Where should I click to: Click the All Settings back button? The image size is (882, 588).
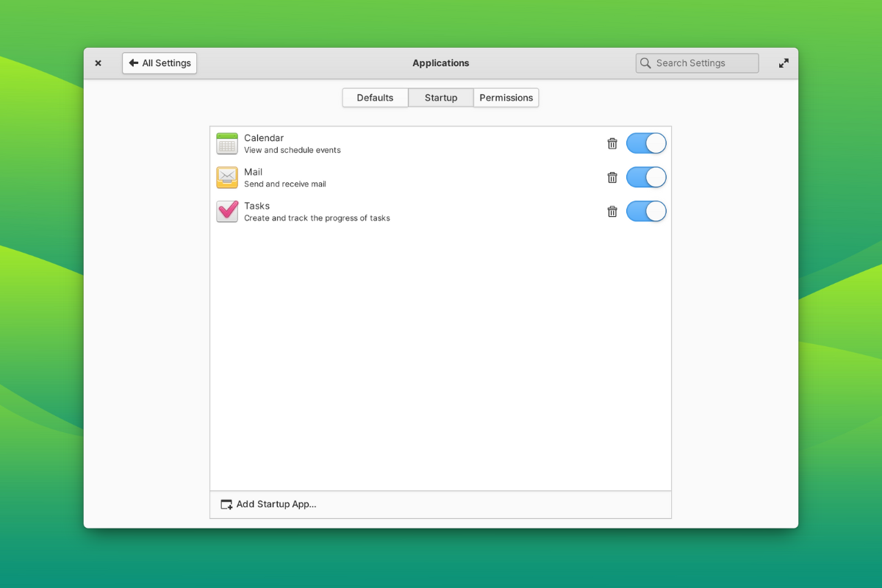coord(159,63)
